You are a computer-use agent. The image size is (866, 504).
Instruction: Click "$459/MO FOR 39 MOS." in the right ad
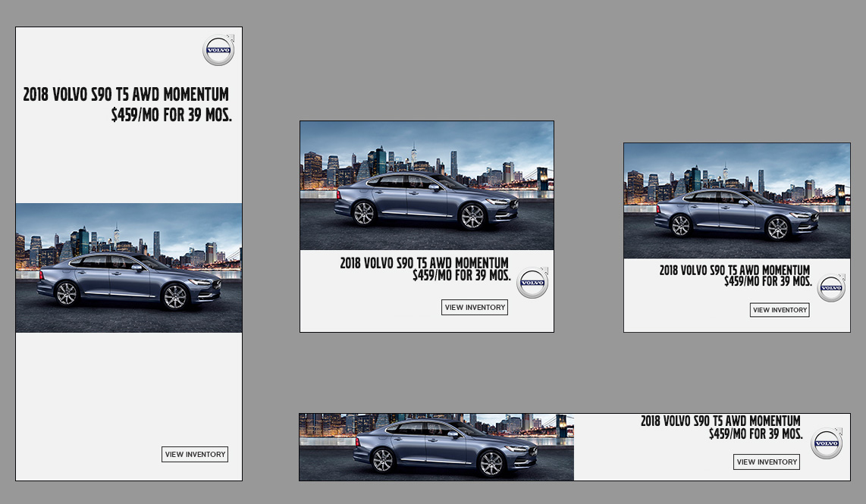click(767, 281)
